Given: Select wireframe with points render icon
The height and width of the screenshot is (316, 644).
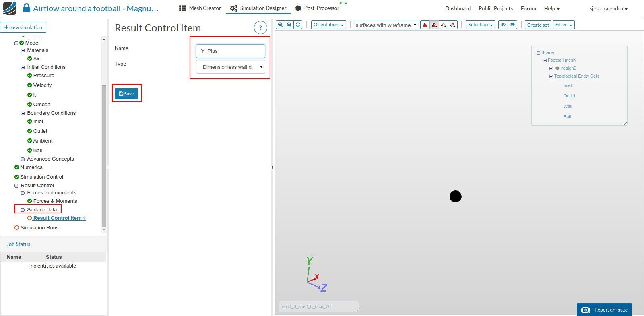Looking at the screenshot, I should [x=453, y=25].
